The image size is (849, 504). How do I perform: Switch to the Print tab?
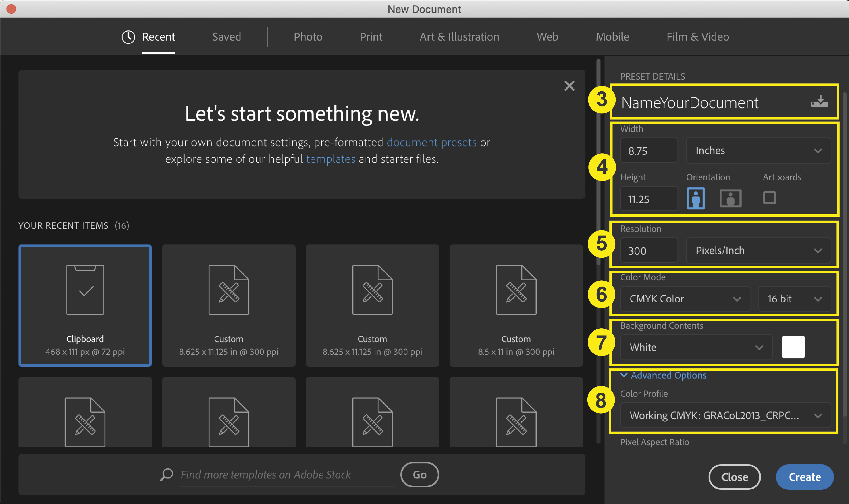[371, 37]
